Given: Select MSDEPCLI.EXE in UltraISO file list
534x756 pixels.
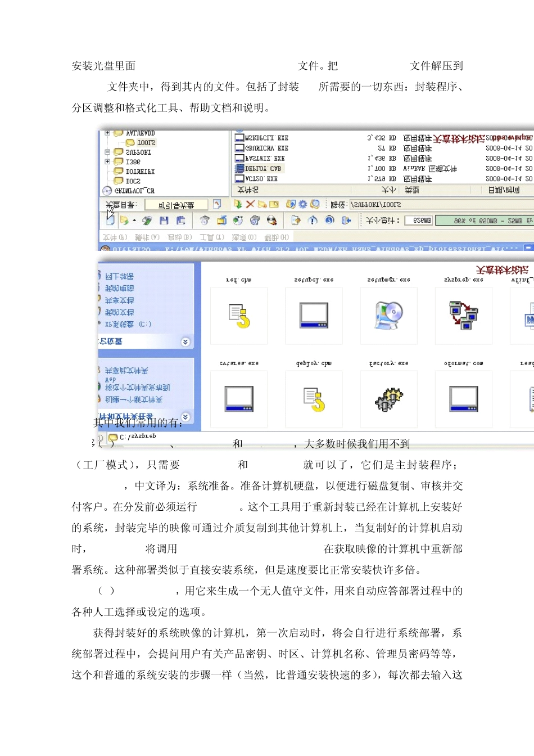Looking at the screenshot, I should 262,138.
